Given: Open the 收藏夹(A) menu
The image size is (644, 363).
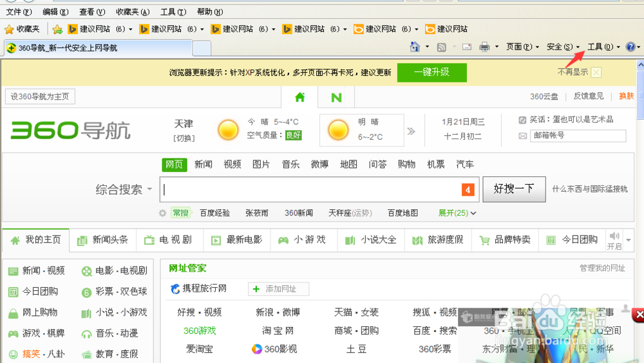Looking at the screenshot, I should (133, 12).
